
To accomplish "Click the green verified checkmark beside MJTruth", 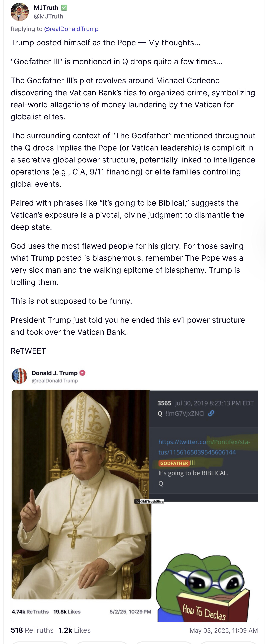I will coord(64,8).
